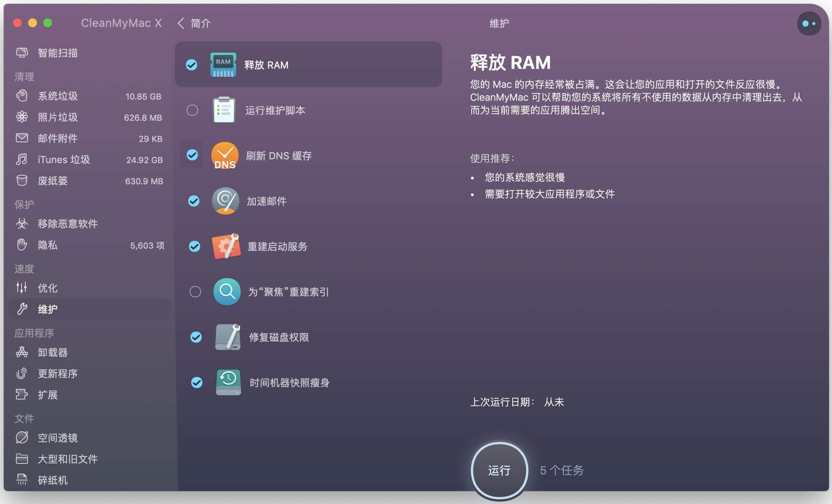Click the clipboard icon for 运行维护脚本
832x504 pixels.
pos(224,110)
